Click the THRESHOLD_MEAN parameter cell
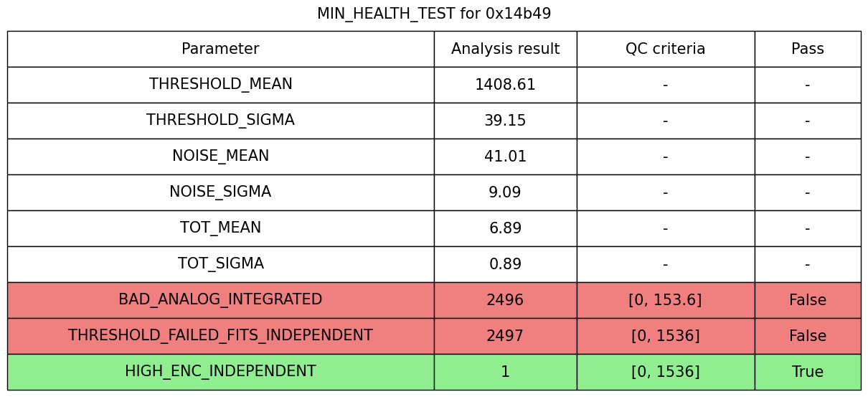 220,85
